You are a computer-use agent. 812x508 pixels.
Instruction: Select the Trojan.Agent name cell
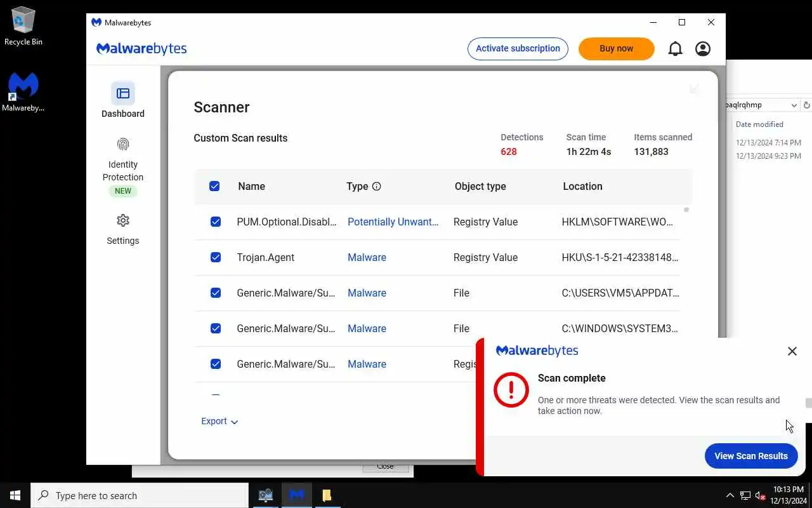(x=266, y=257)
